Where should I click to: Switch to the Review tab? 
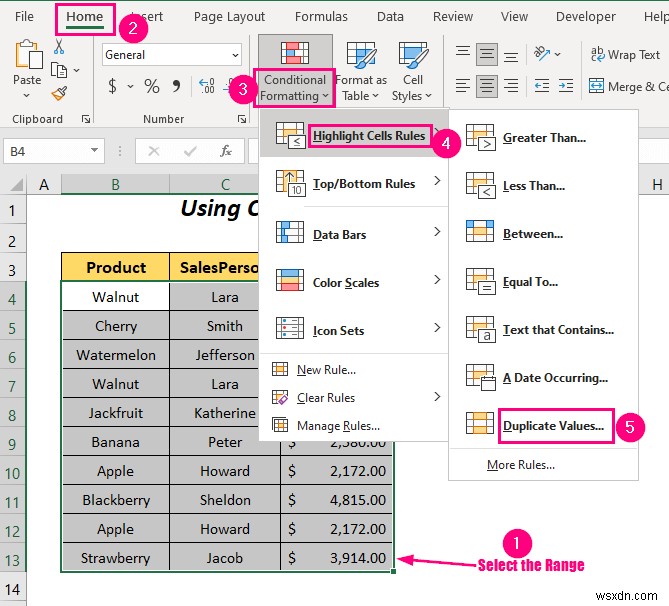[x=453, y=17]
